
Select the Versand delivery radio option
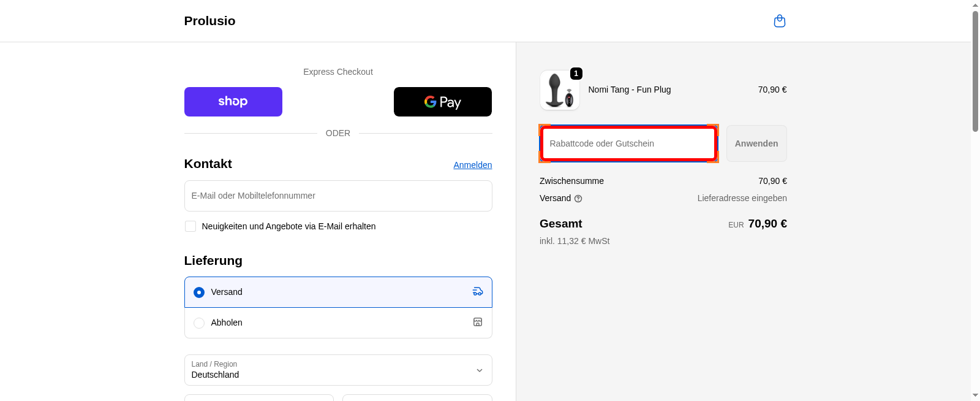tap(199, 292)
